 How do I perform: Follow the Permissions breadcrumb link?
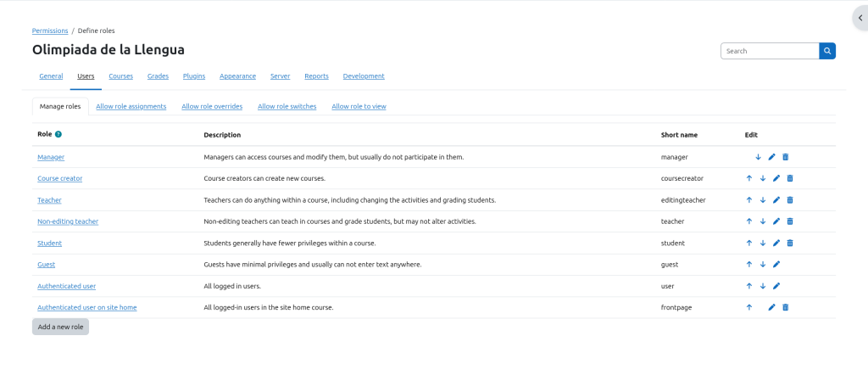click(x=50, y=31)
